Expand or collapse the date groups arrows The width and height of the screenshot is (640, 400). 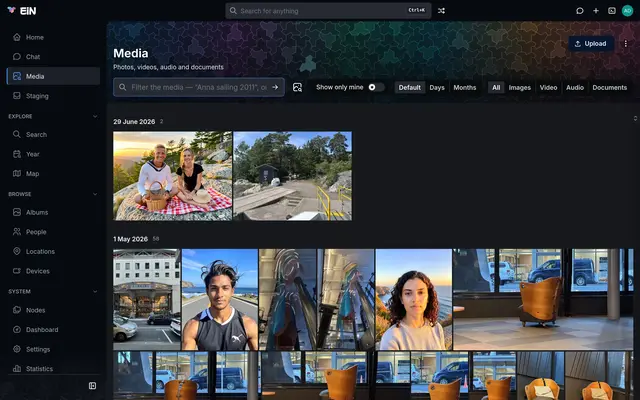click(635, 118)
